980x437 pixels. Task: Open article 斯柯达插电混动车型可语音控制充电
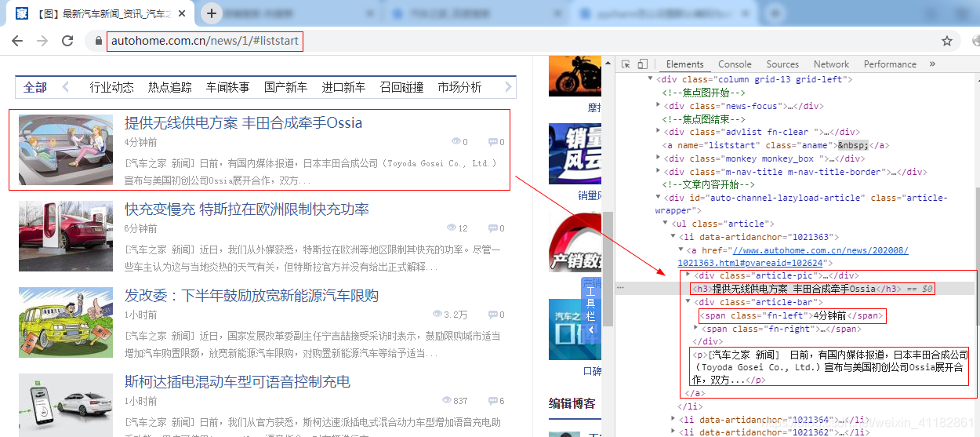pyautogui.click(x=238, y=382)
